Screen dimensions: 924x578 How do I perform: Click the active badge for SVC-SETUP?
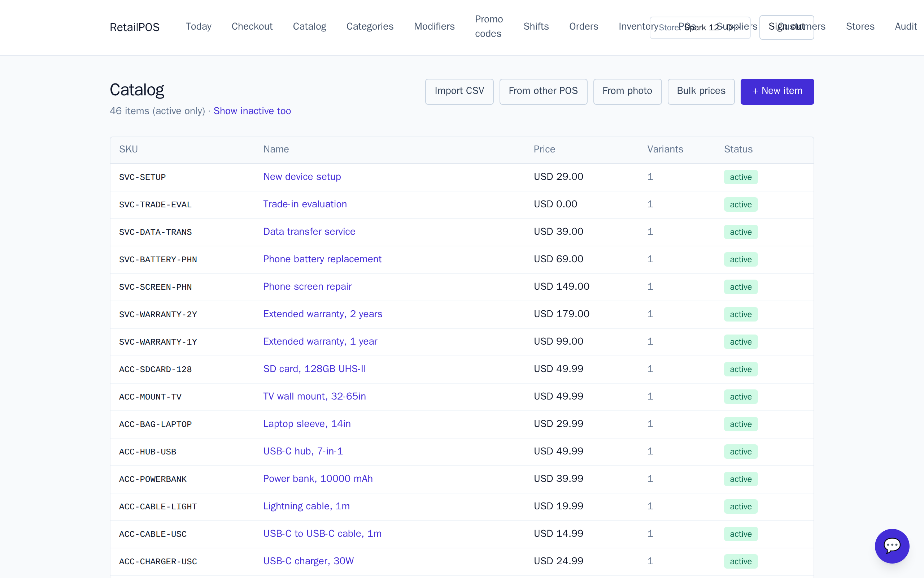coord(741,177)
